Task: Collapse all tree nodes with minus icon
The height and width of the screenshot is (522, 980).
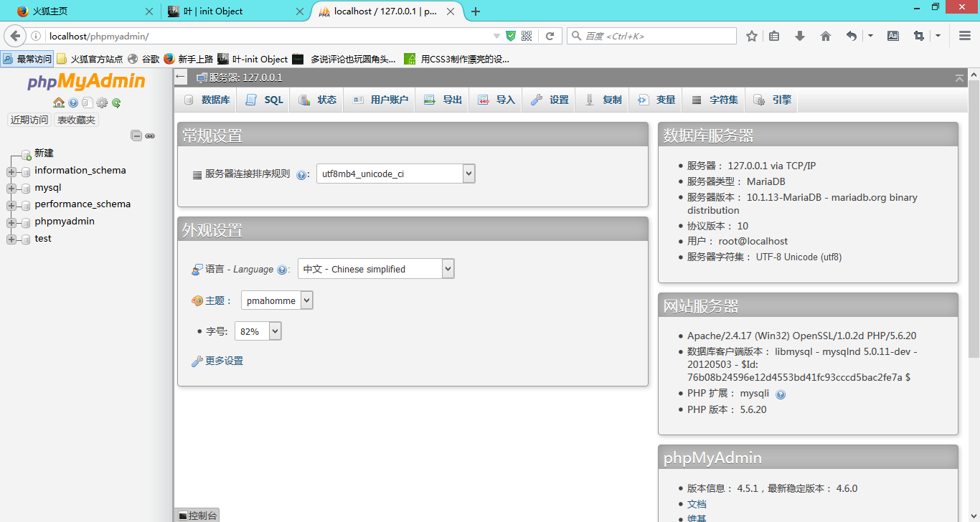Action: pos(136,136)
